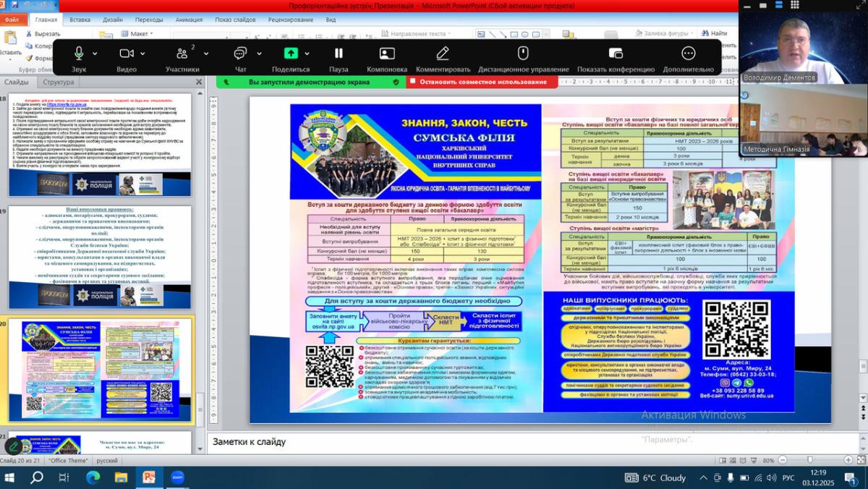Expand the audio options arrow
Image resolution: width=868 pixels, height=489 pixels.
96,54
